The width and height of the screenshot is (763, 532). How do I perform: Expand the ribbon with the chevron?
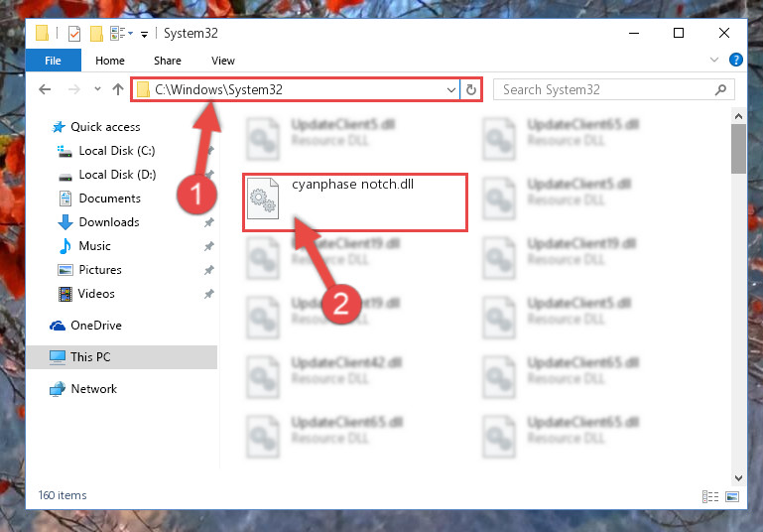[713, 60]
